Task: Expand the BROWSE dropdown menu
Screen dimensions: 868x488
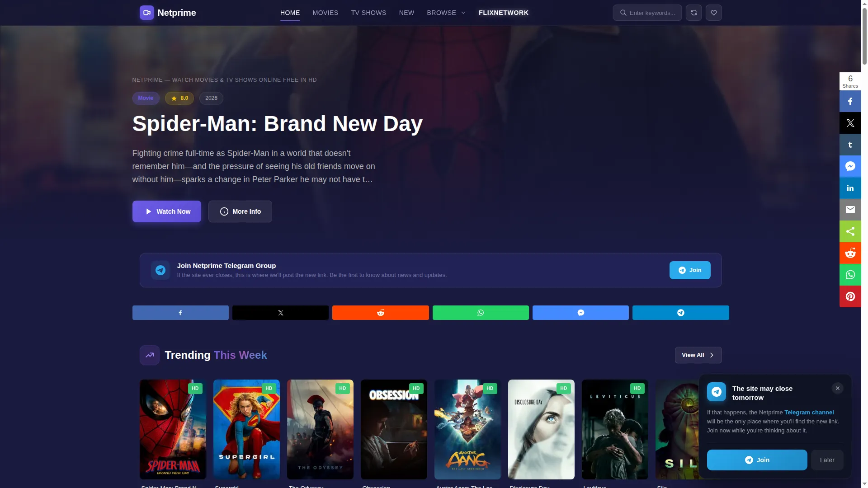Action: pyautogui.click(x=446, y=13)
